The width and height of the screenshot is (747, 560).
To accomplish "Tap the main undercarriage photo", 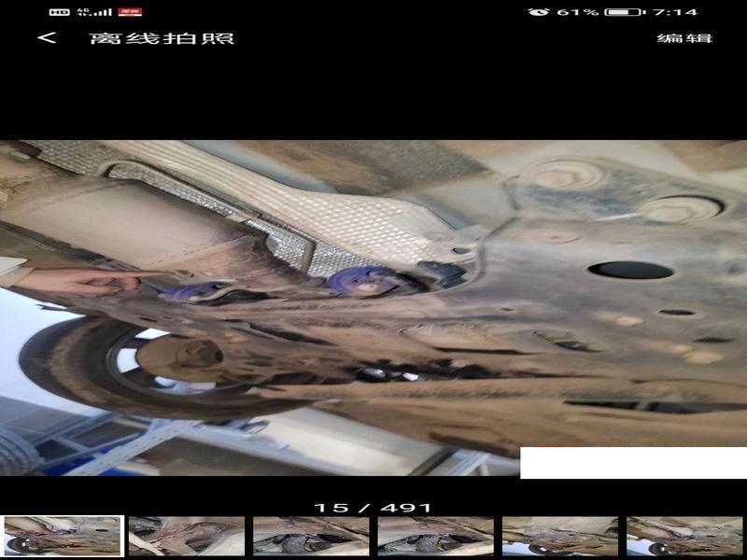I will [x=373, y=299].
